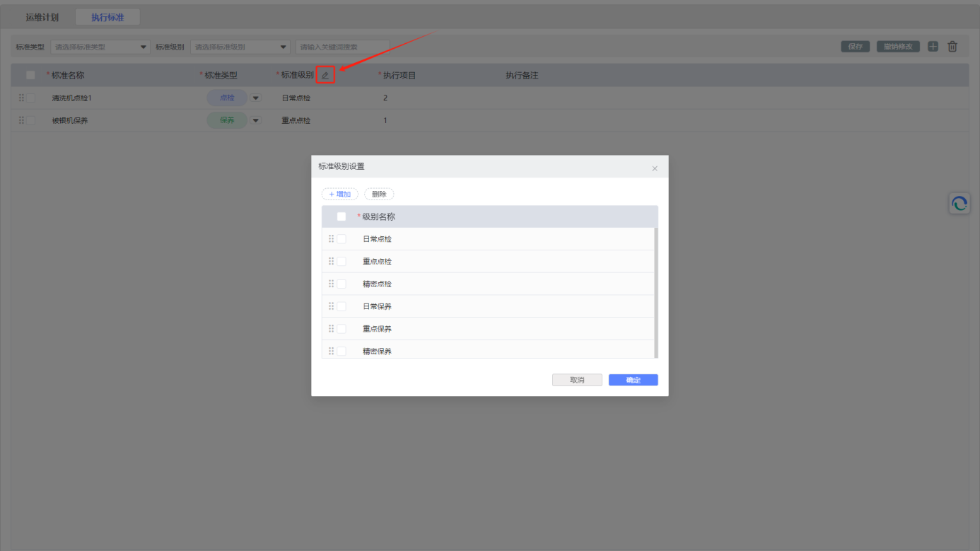Click drag handle of 精密点检 row
This screenshot has width=980, height=551.
point(331,284)
